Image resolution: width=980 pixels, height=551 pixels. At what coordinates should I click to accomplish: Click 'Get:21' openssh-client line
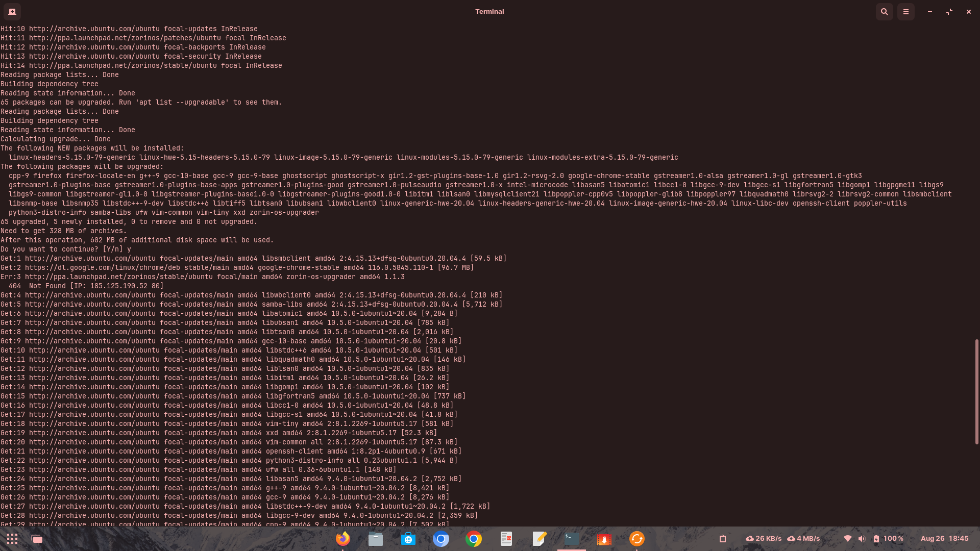[x=231, y=452]
